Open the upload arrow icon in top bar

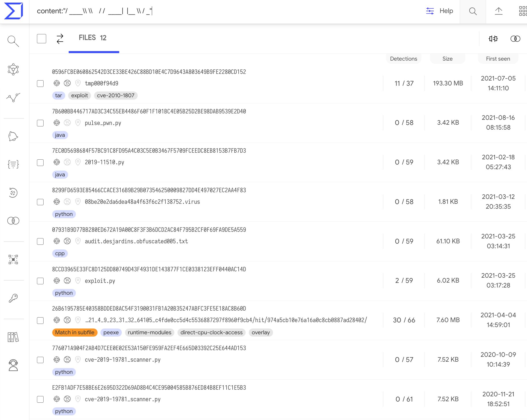tap(499, 11)
